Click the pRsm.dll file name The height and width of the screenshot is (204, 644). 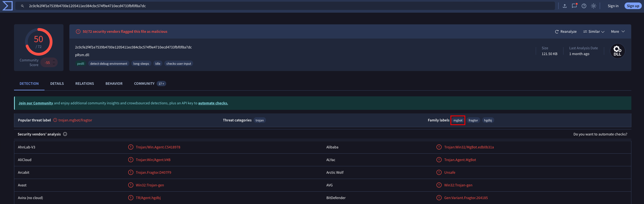tap(82, 55)
